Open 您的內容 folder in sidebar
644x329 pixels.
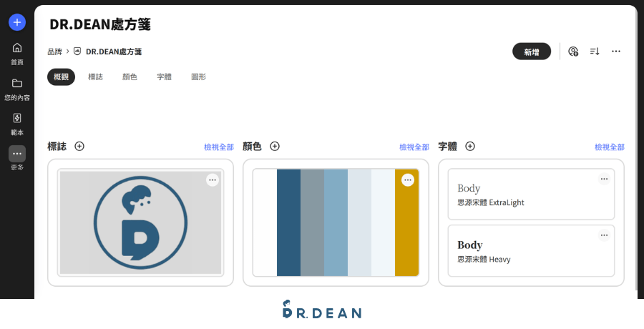[x=17, y=89]
